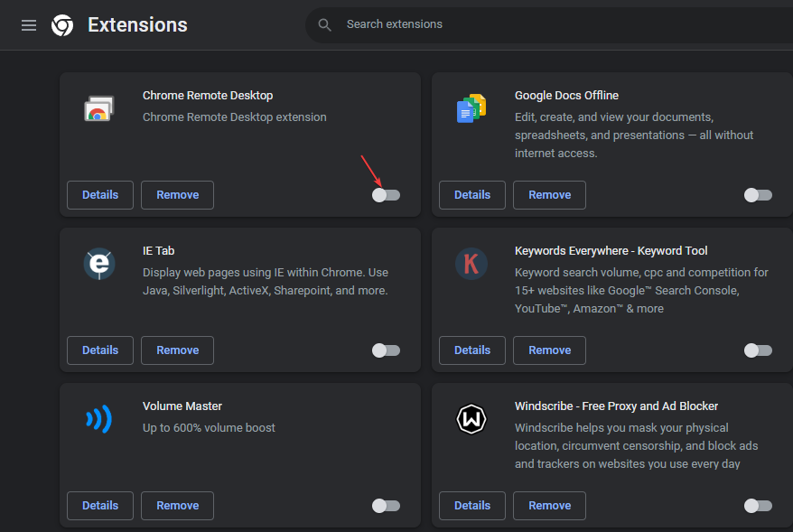This screenshot has width=793, height=532.
Task: Open the hamburger main menu
Action: (x=29, y=25)
